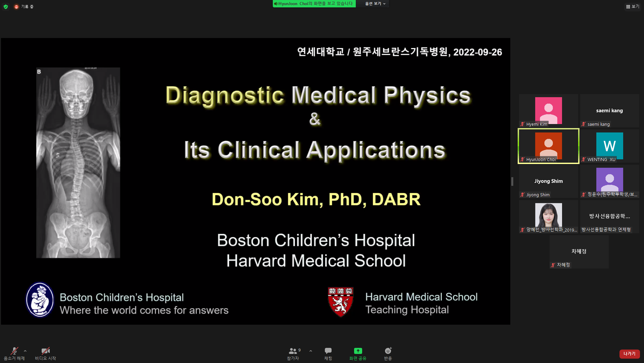644x363 pixels.
Task: Click muted mic icon on 차혜정 tile
Action: 553,265
